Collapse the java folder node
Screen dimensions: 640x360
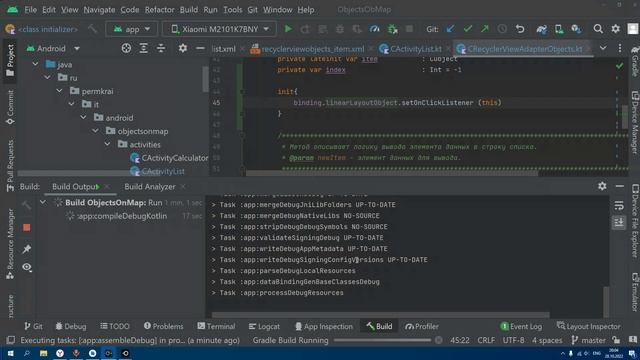(36, 64)
